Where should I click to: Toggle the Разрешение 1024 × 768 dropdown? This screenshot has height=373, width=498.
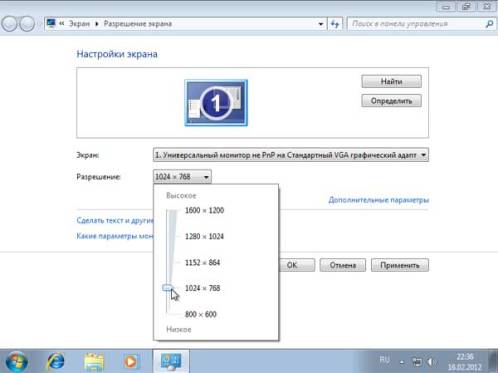182,177
